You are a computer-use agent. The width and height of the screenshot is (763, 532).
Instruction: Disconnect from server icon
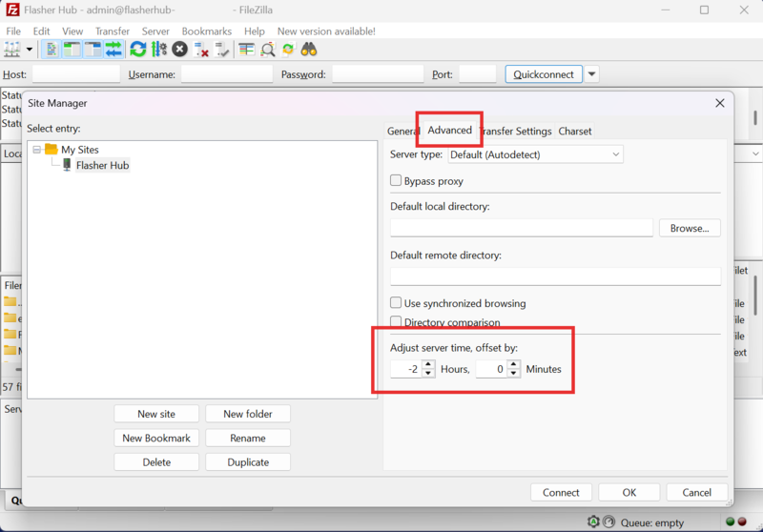[201, 50]
